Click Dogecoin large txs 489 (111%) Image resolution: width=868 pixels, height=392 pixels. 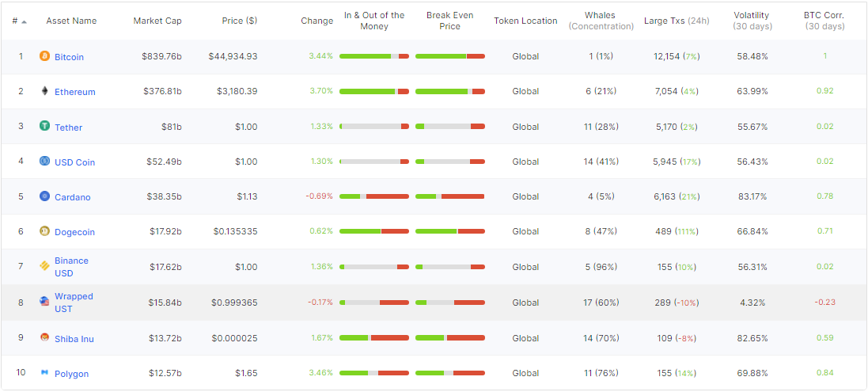(677, 231)
